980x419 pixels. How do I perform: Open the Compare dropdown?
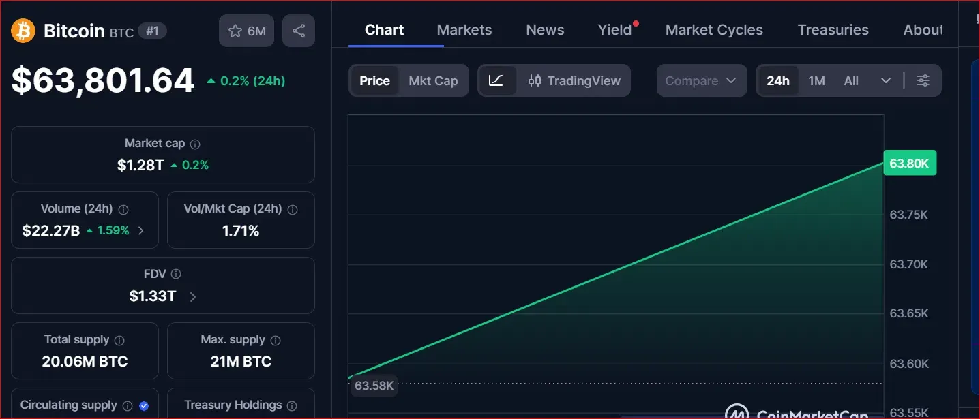(x=701, y=80)
